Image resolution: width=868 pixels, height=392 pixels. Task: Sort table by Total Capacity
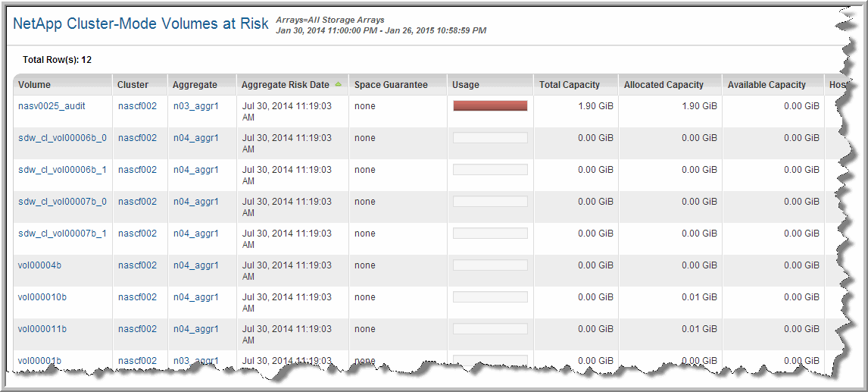click(x=570, y=85)
